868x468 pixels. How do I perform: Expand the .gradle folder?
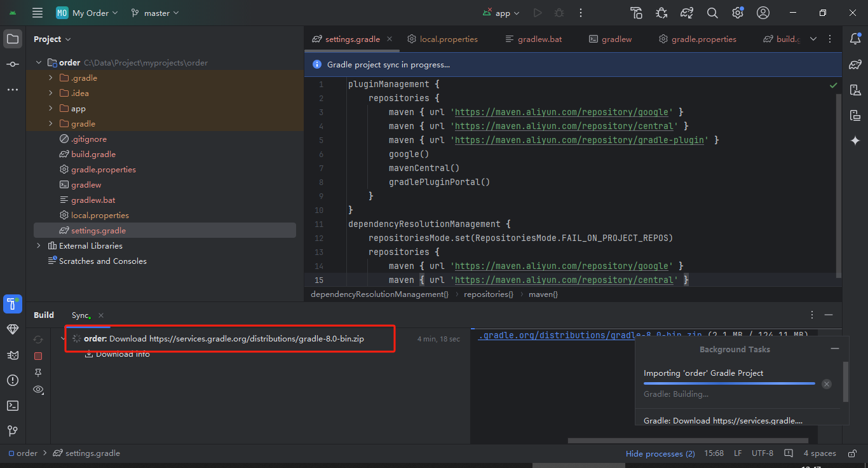click(x=51, y=78)
